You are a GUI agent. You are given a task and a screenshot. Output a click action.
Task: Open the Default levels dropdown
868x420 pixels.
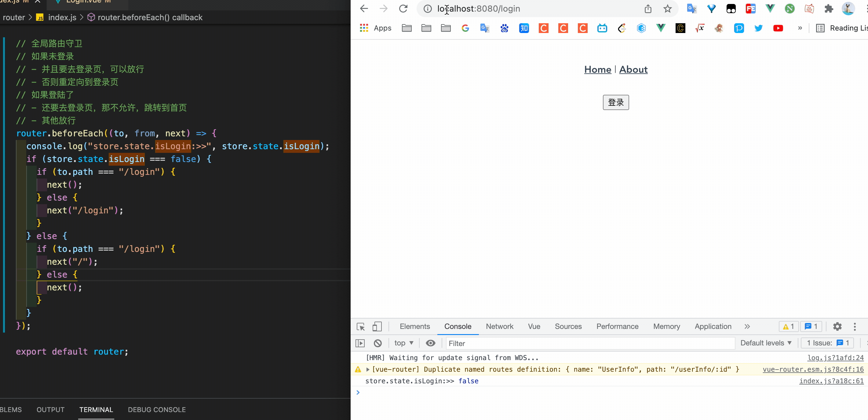click(766, 343)
